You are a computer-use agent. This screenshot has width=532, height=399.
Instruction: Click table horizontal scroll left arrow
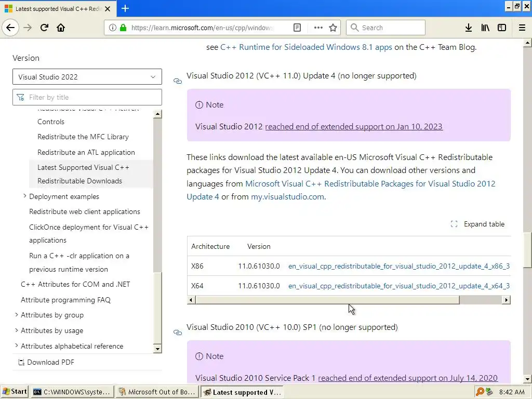click(191, 300)
